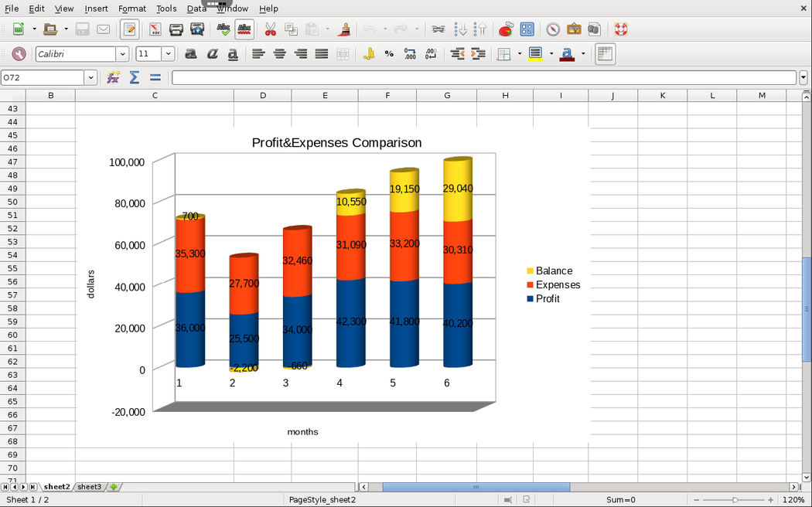Click the Insert Chart icon
The image size is (812, 507).
506,29
